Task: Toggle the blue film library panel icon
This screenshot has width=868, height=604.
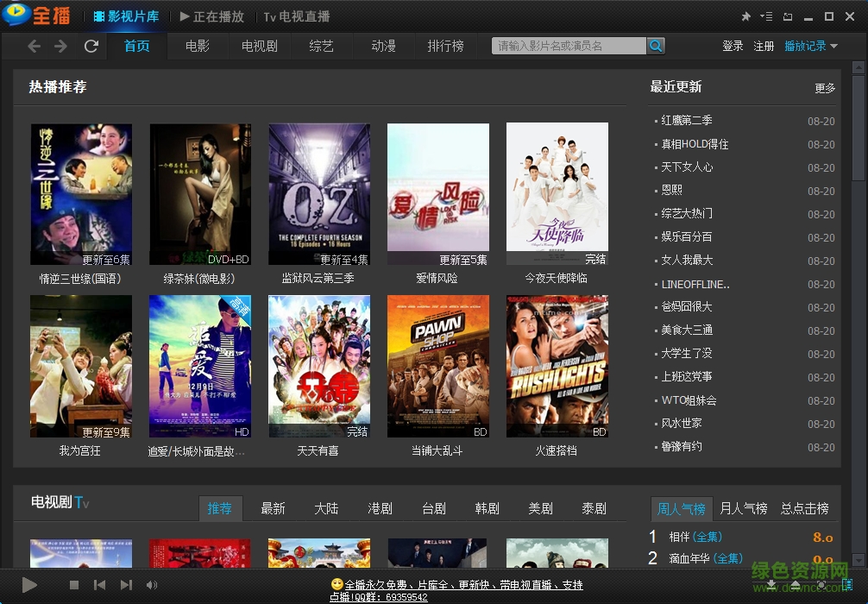Action: click(847, 585)
